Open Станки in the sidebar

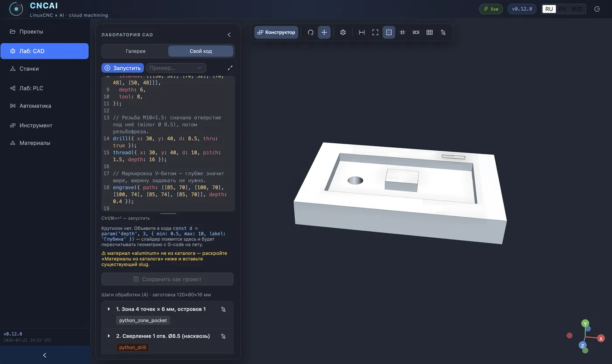click(45, 69)
